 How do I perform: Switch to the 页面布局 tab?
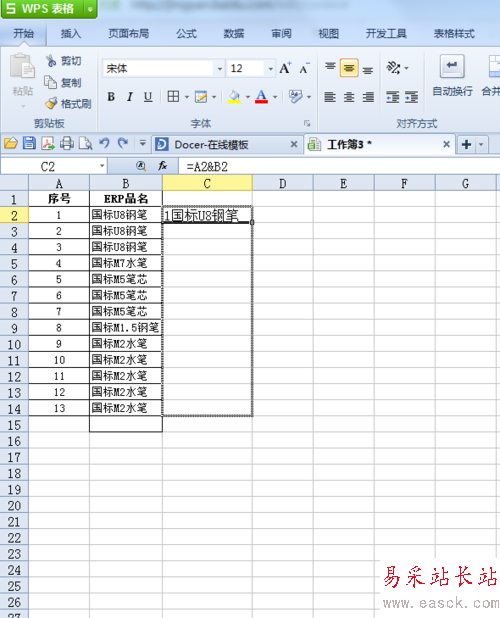(129, 34)
